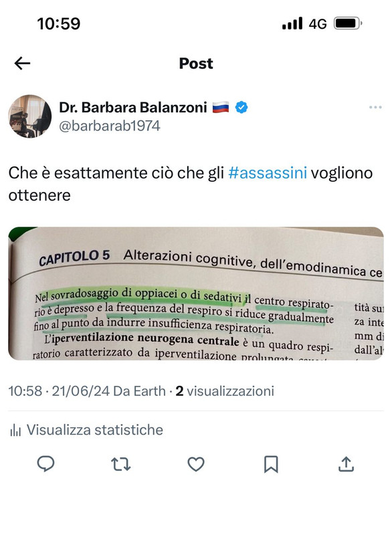Like the post with heart icon

[196, 464]
